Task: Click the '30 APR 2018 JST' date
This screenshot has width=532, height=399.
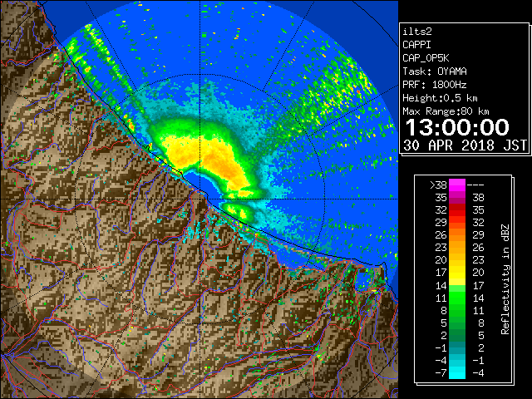Action: (465, 145)
